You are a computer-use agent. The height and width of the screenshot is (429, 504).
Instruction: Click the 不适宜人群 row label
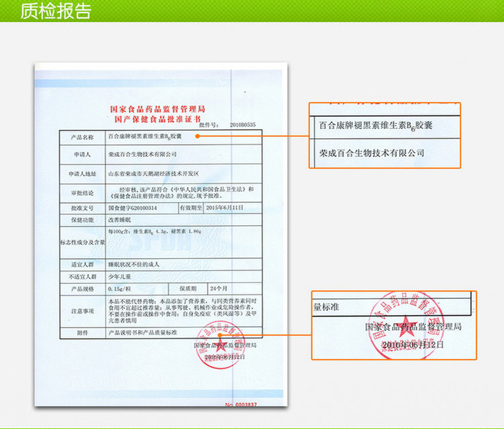click(82, 276)
